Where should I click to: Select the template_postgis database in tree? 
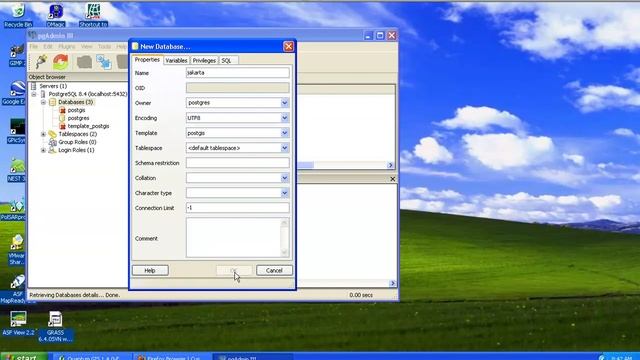pos(88,126)
